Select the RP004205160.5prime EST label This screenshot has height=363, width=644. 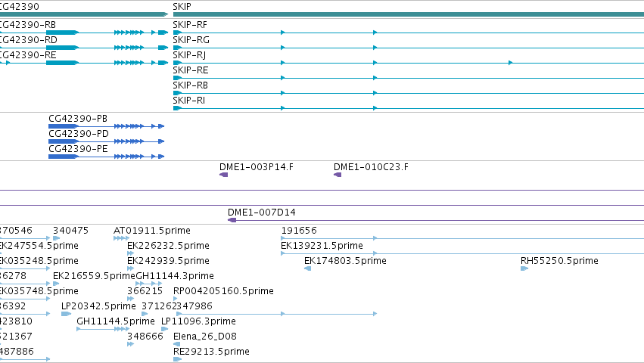[223, 291]
